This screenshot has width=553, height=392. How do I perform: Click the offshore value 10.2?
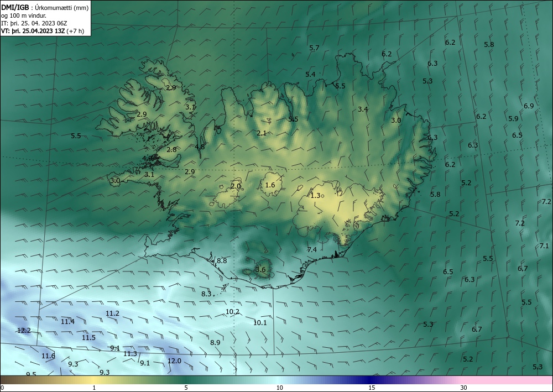232,312
